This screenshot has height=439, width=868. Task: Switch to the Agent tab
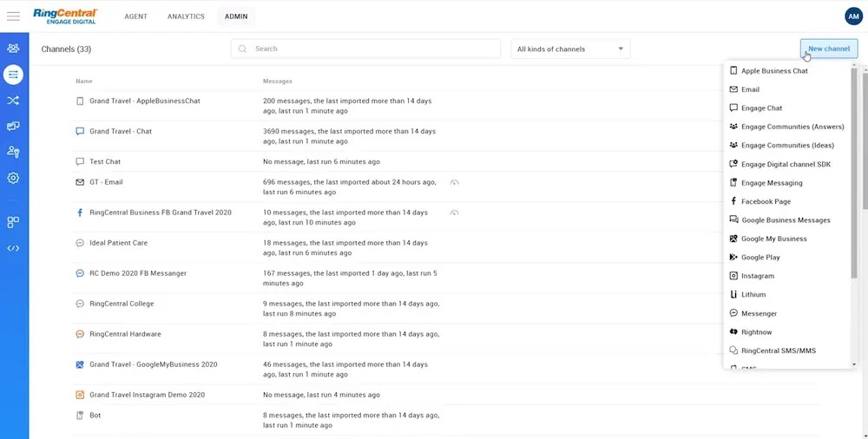tap(135, 16)
